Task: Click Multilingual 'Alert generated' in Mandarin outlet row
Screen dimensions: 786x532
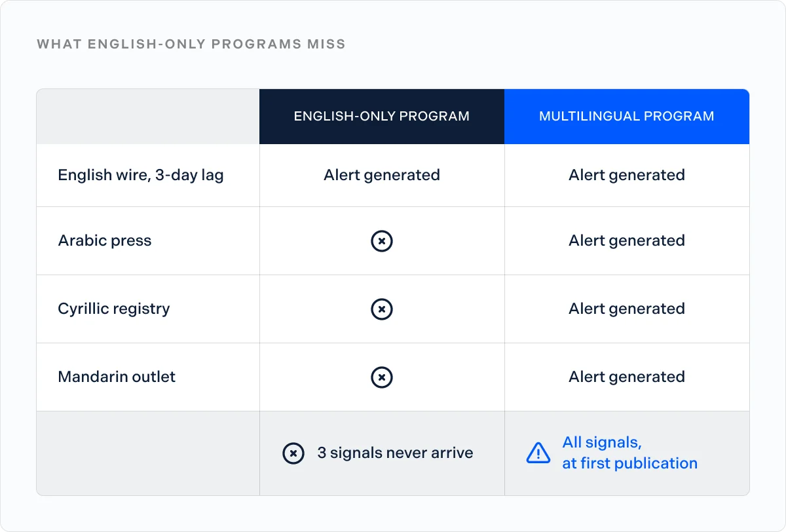Action: pyautogui.click(x=627, y=377)
